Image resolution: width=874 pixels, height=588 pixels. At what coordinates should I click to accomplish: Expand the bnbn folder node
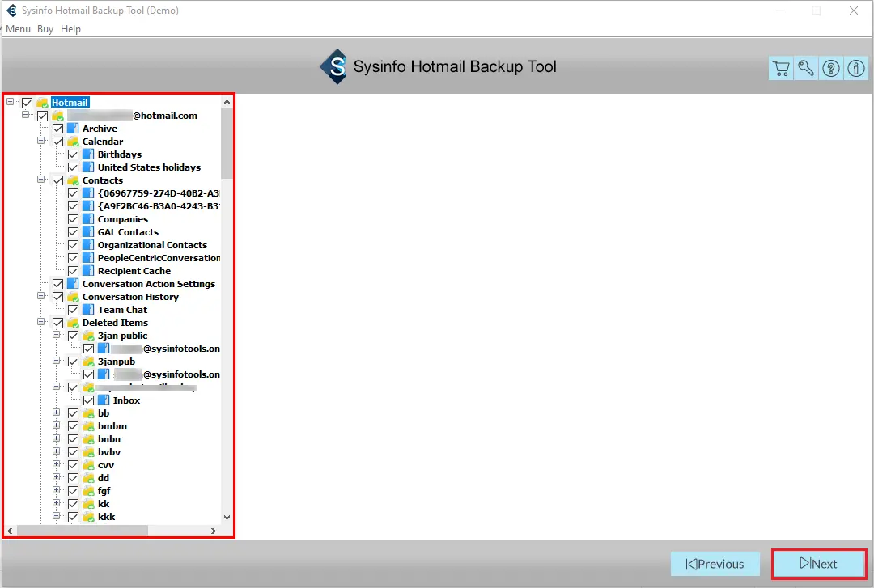pyautogui.click(x=57, y=438)
